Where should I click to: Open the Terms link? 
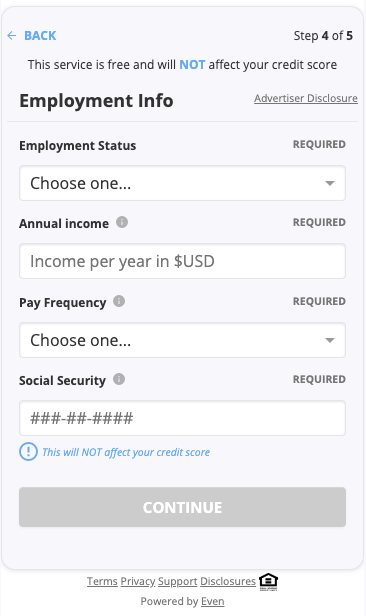102,581
